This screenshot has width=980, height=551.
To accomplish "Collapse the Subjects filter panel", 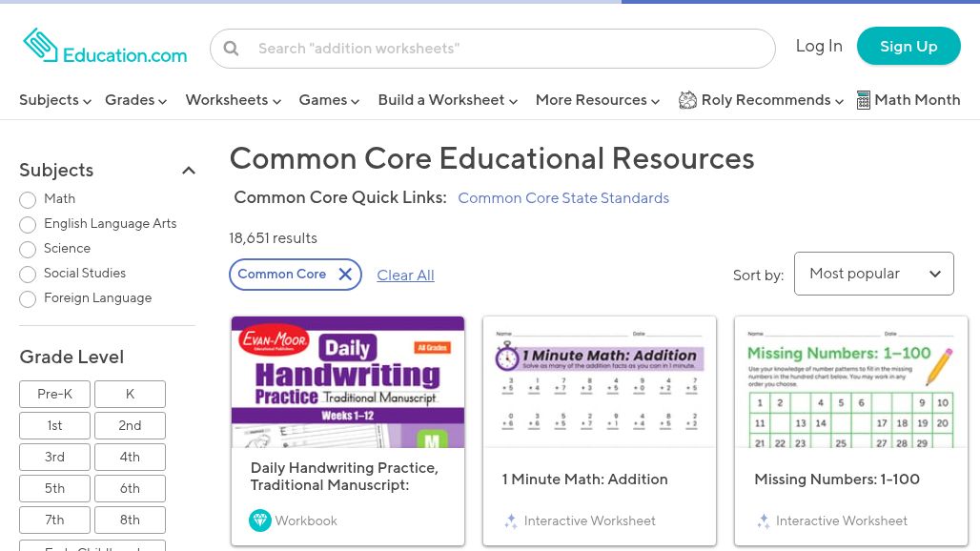I will [189, 170].
